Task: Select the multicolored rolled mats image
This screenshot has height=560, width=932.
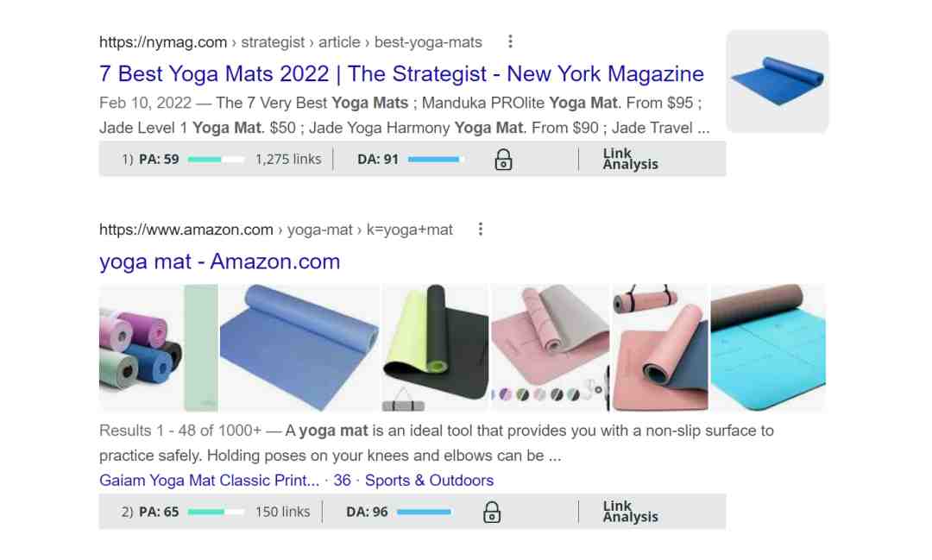Action: click(159, 348)
